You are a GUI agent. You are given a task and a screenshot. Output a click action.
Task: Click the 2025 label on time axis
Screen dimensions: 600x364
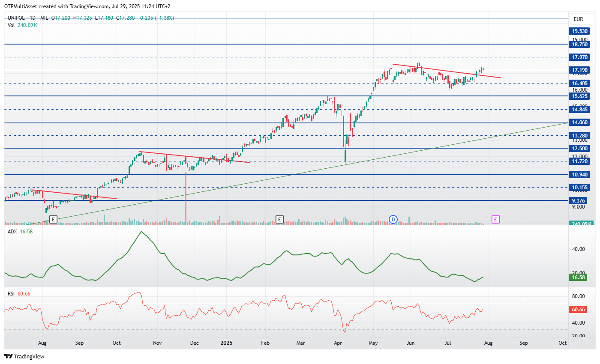click(226, 343)
